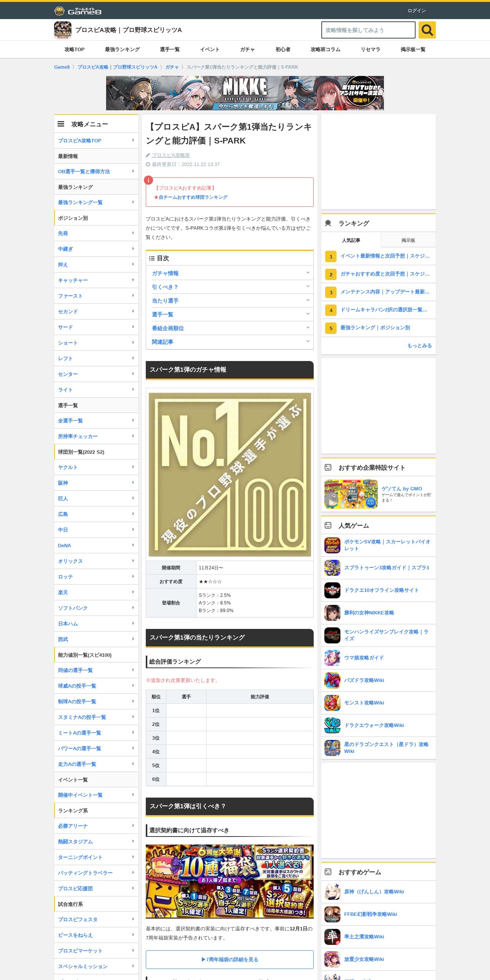Click the 放置少女 game icon

(332, 959)
